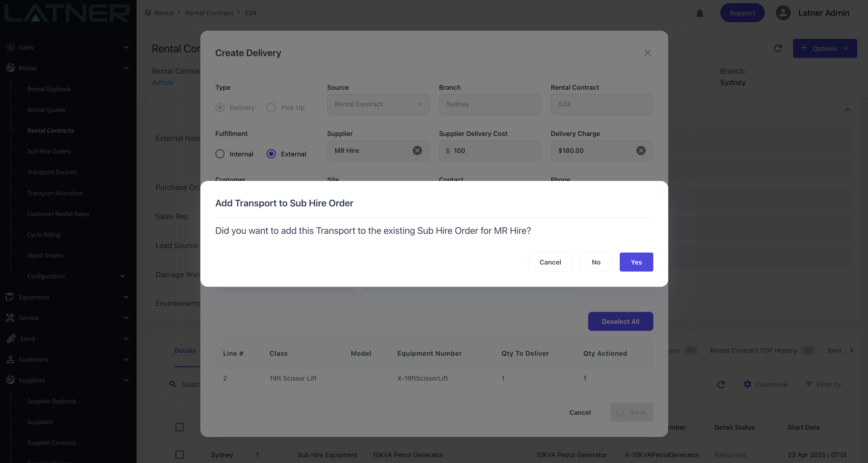
Task: Clear the Delivery Charge amount
Action: tap(641, 151)
